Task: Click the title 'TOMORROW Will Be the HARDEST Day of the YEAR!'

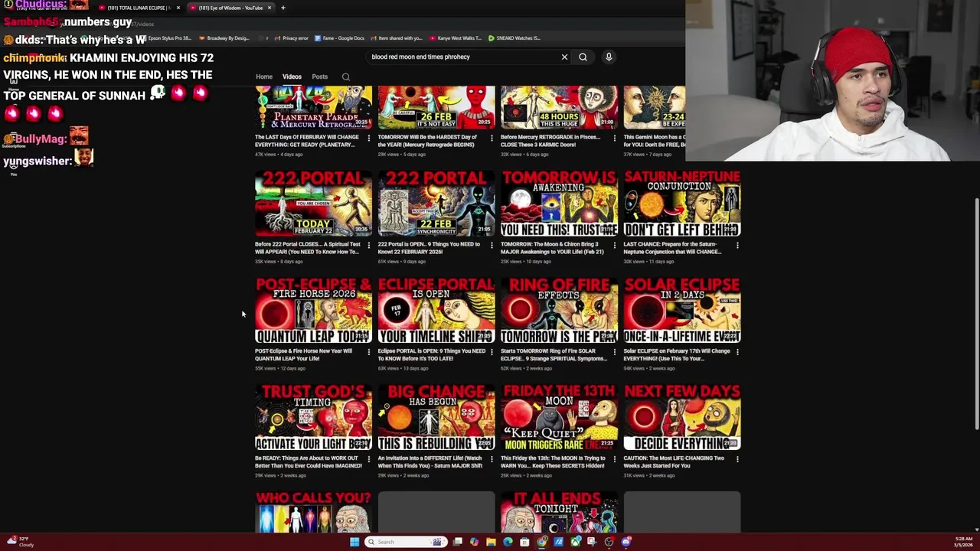Action: (x=427, y=141)
